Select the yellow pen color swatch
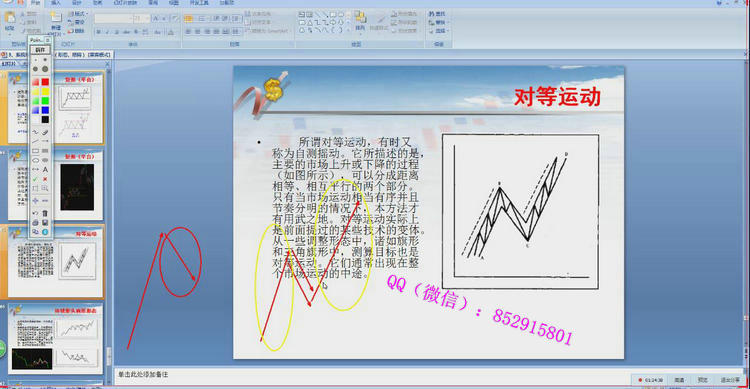Viewport: 750px width, 389px height. point(45,91)
